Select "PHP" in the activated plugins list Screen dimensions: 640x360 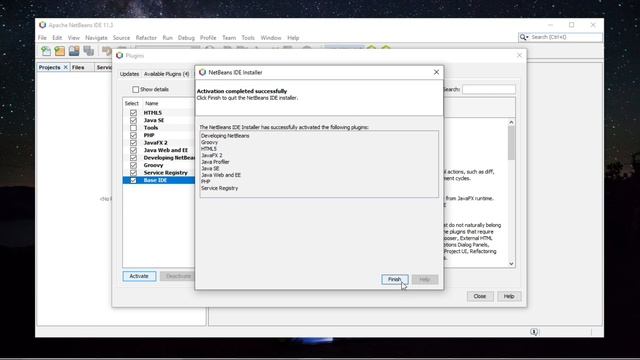point(206,181)
